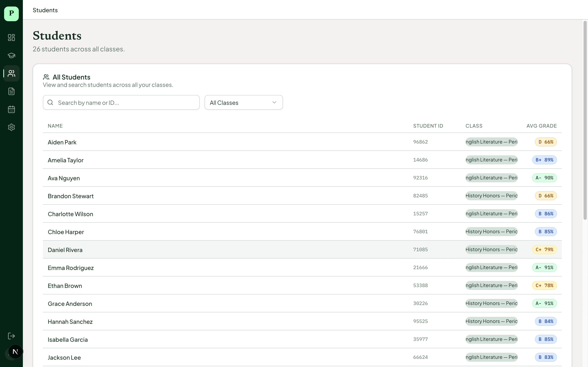Select the Students people icon in sidebar
588x367 pixels.
point(11,73)
